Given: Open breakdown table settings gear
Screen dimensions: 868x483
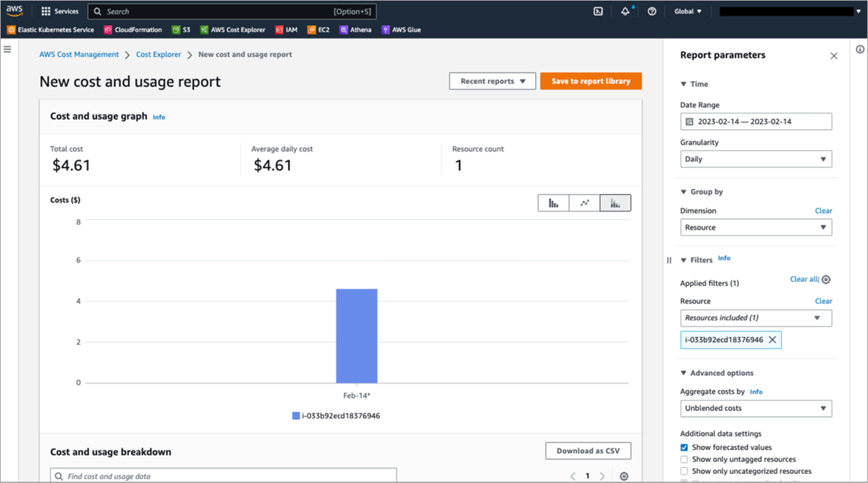Looking at the screenshot, I should pos(624,476).
